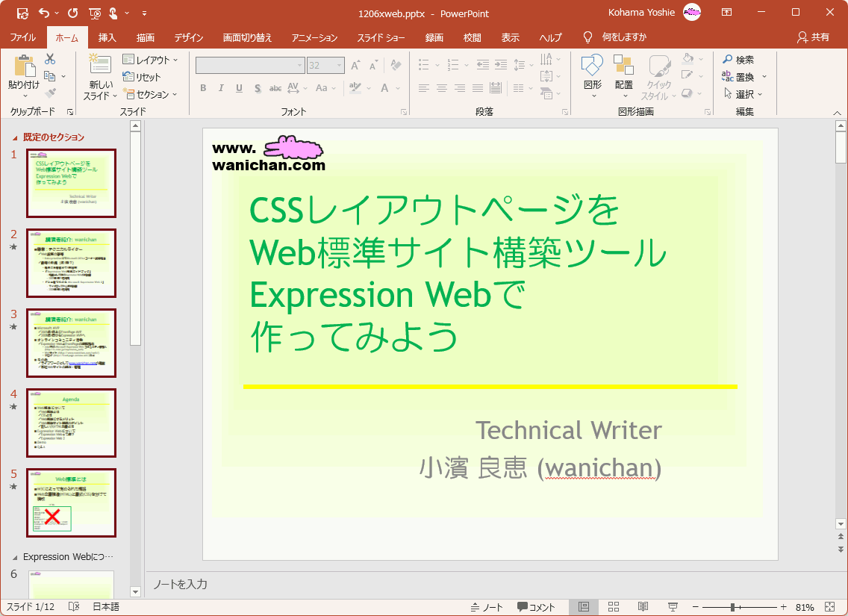Click the 共有 share button
848x616 pixels.
(x=814, y=37)
